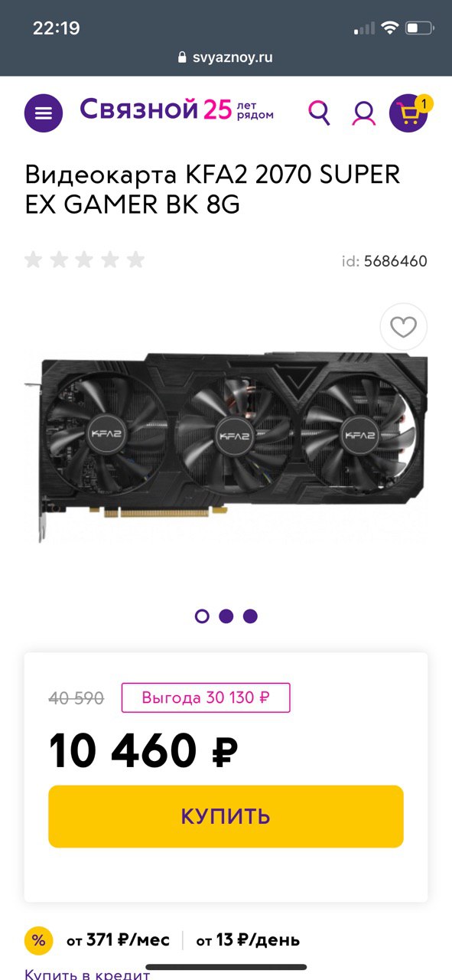Click the Связной logo
The width and height of the screenshot is (452, 980).
point(177,109)
